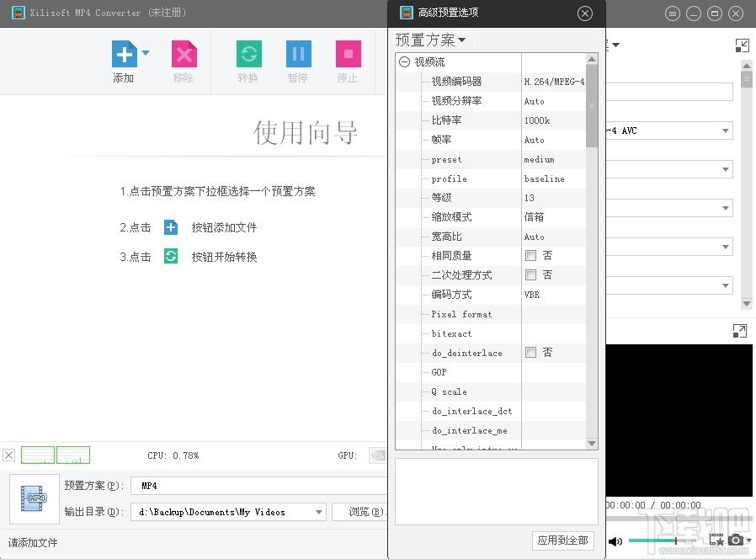Select the profile baseline value
Viewport: 756px width, 559px height.
(x=554, y=178)
